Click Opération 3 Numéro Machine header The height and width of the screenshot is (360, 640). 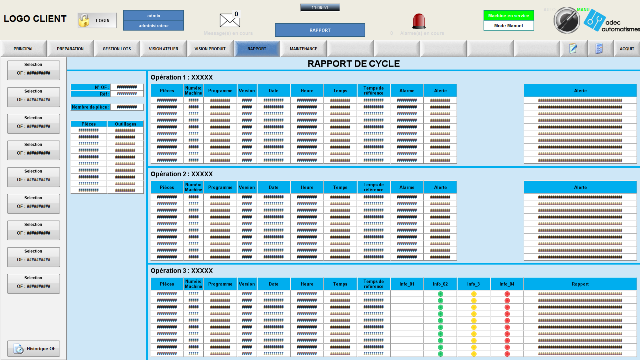pos(193,284)
